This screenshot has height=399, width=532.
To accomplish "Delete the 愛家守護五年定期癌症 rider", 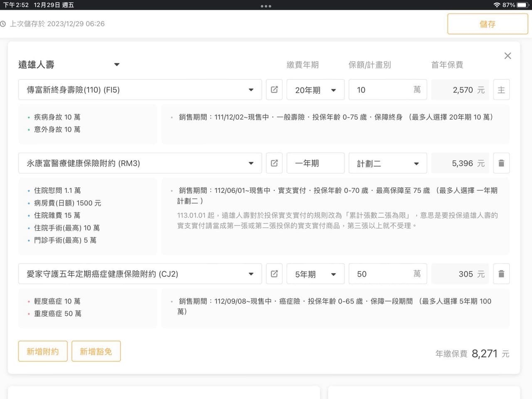I will click(x=501, y=274).
